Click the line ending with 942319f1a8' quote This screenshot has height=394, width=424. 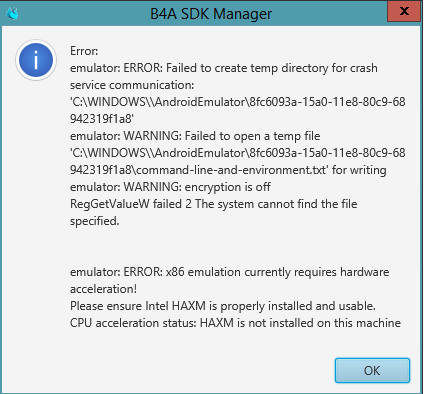102,119
